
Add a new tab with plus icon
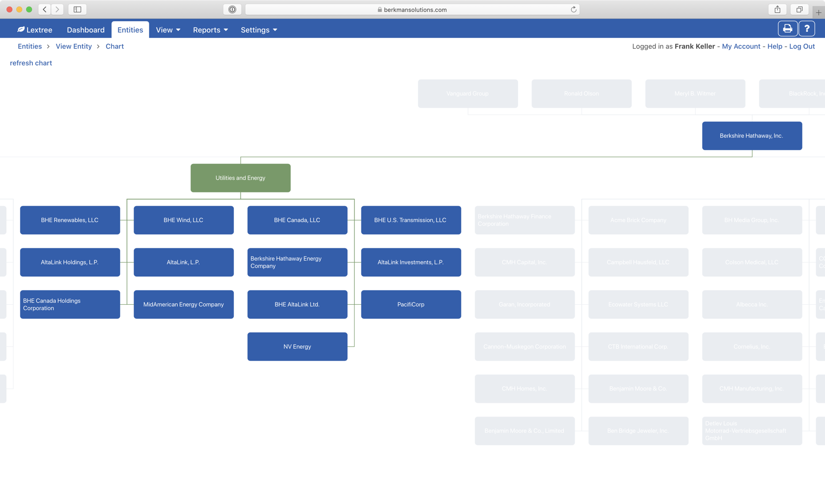pyautogui.click(x=819, y=12)
